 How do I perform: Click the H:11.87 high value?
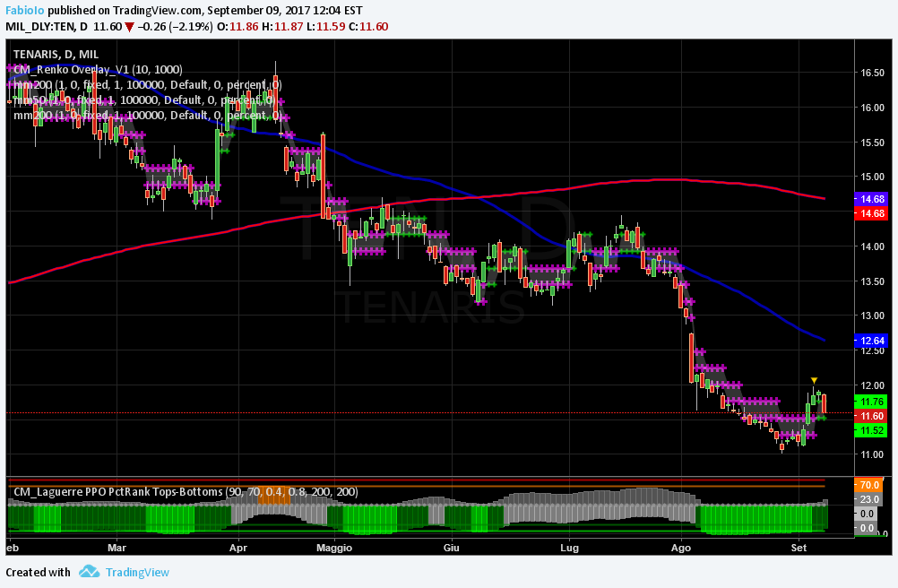pyautogui.click(x=282, y=27)
